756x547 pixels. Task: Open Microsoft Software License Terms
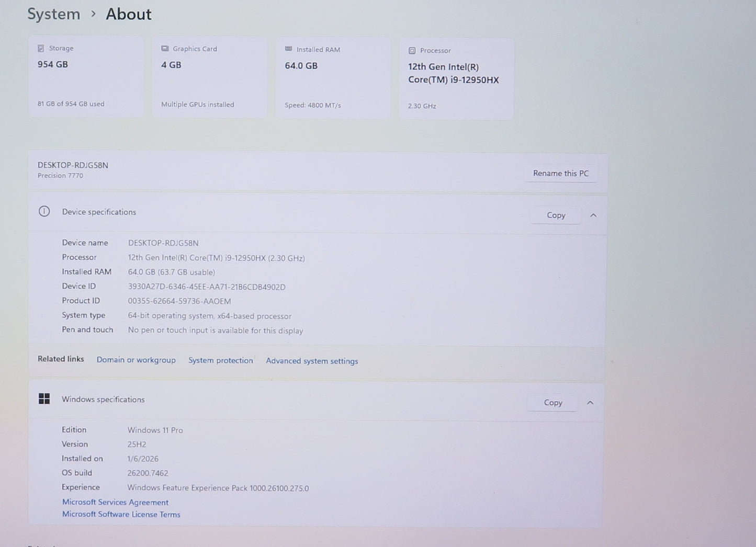click(121, 514)
